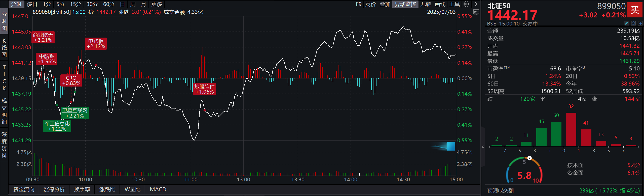
Task: Click 中船系 +1.56% event tag
Action: (x=47, y=59)
